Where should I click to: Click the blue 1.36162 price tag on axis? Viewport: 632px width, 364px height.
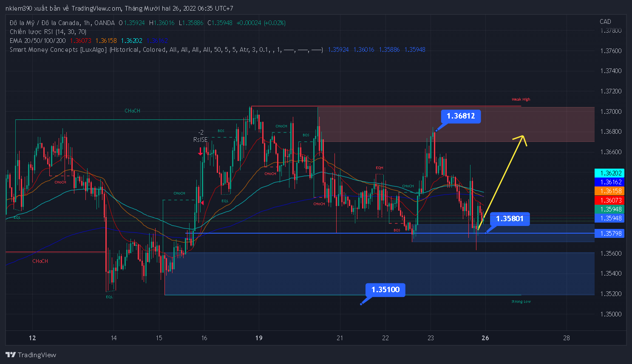click(609, 182)
